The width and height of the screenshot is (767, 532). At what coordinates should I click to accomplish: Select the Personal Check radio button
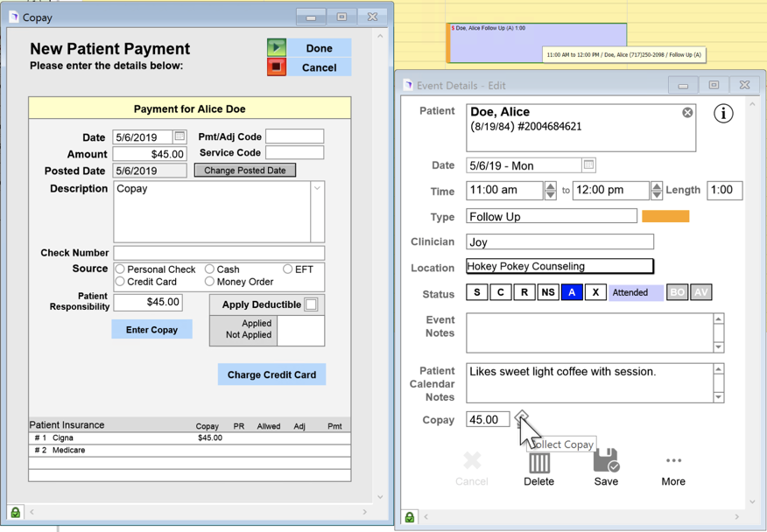click(x=121, y=269)
